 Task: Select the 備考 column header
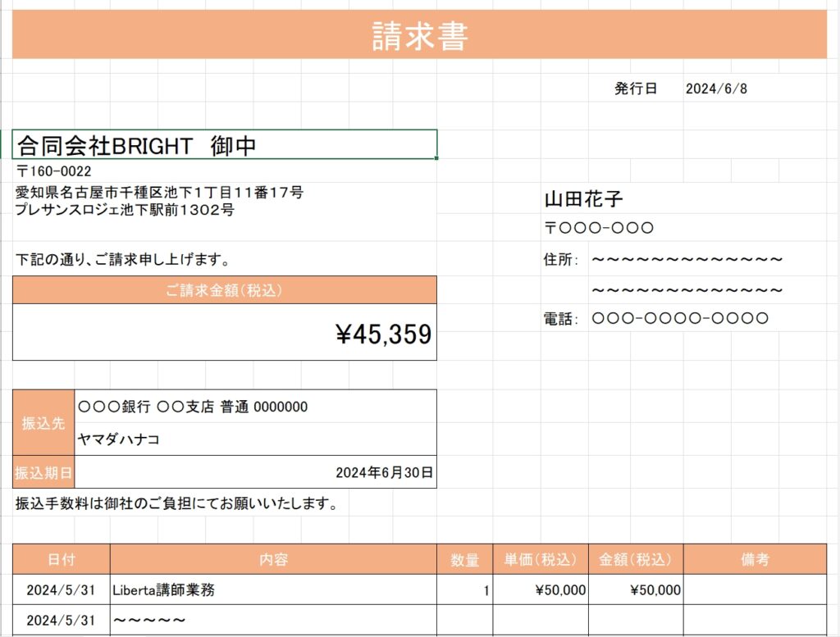755,560
